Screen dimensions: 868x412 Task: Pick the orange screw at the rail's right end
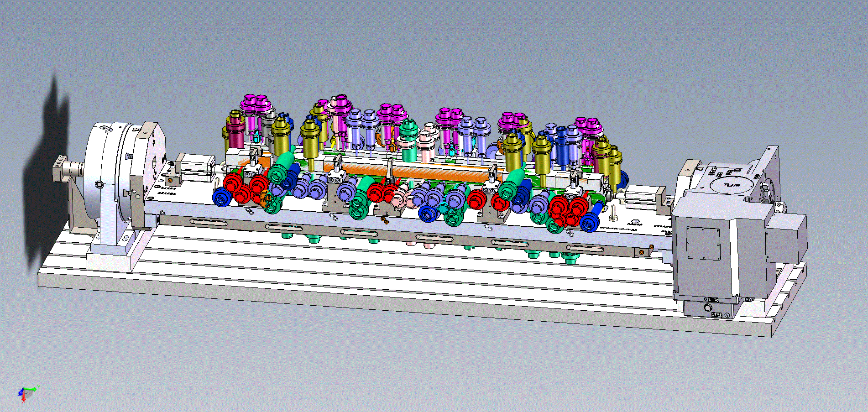point(641,252)
